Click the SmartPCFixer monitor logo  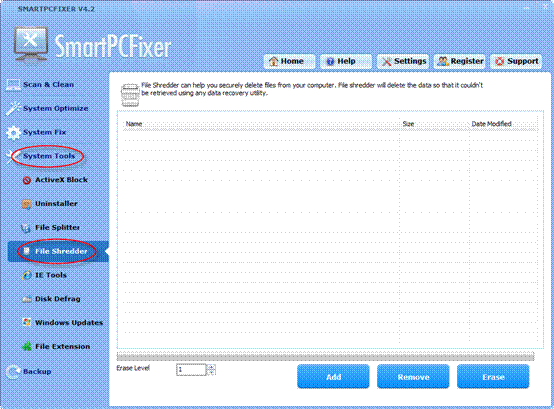coord(31,45)
